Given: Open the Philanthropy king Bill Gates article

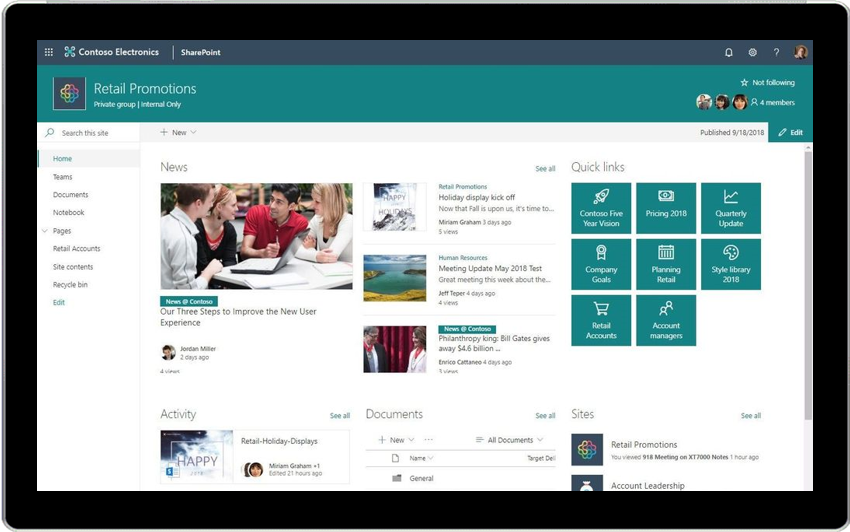Looking at the screenshot, I should click(494, 343).
